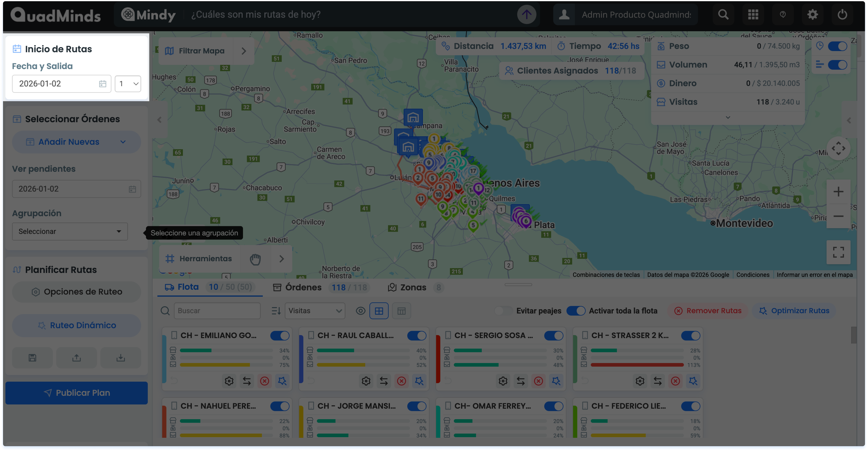Switch to the Zonas tab

pos(413,287)
